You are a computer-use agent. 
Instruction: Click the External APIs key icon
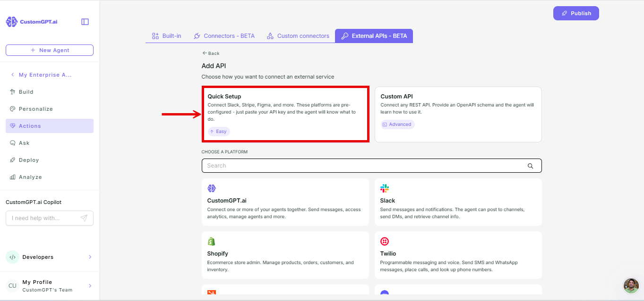pos(345,36)
